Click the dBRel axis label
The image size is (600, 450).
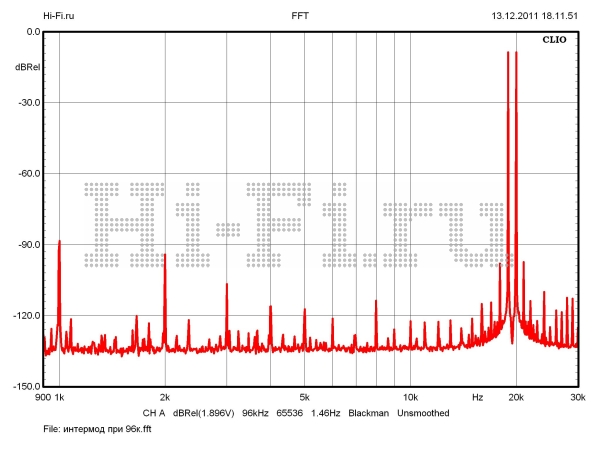pyautogui.click(x=27, y=67)
